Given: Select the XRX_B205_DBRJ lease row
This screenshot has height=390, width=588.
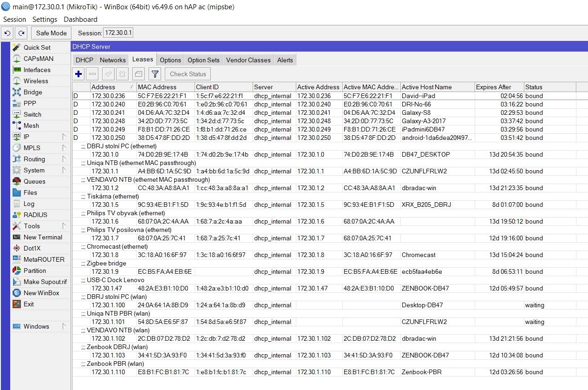Looking at the screenshot, I should (x=330, y=205).
